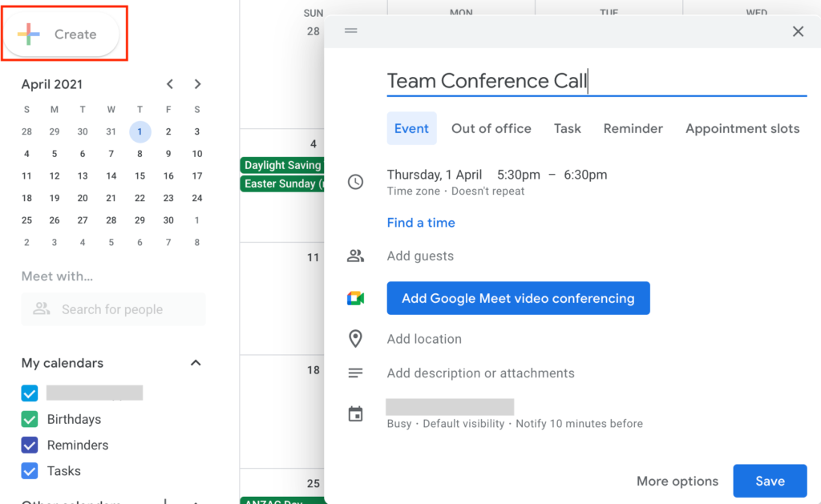This screenshot has width=821, height=504.
Task: Open More options for the event
Action: [677, 481]
